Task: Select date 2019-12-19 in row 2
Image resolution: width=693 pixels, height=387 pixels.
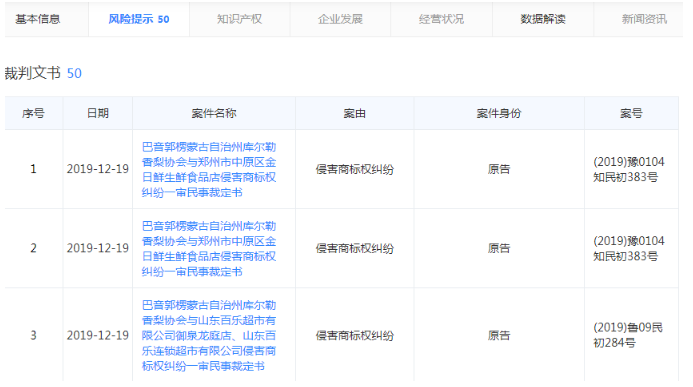Action: pyautogui.click(x=98, y=248)
